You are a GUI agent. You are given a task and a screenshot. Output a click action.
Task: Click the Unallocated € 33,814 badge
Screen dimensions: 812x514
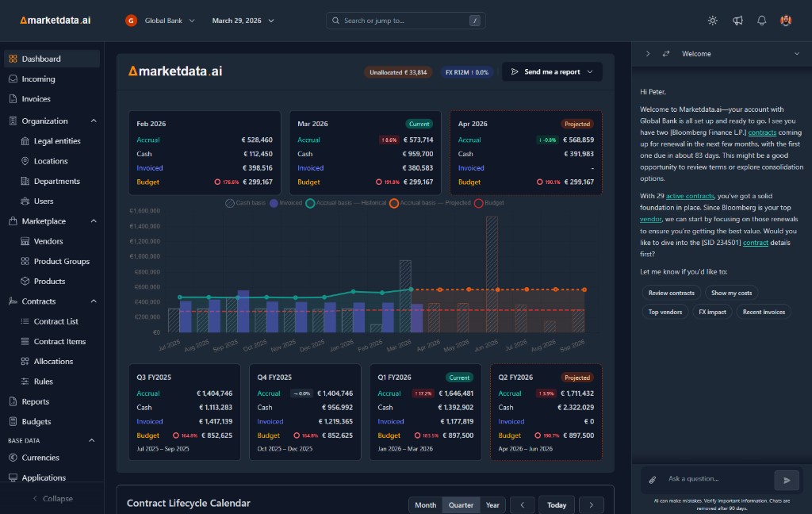[x=398, y=72]
